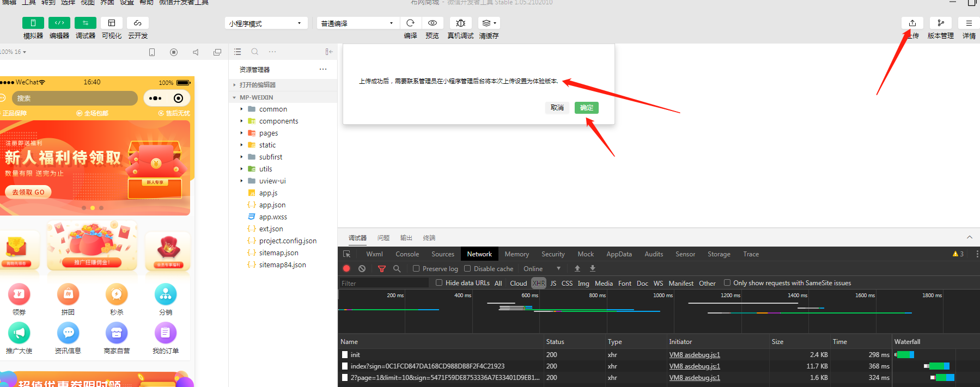Click 去领取 GO banner button
Screen dimensions: 980x387
pyautogui.click(x=28, y=192)
